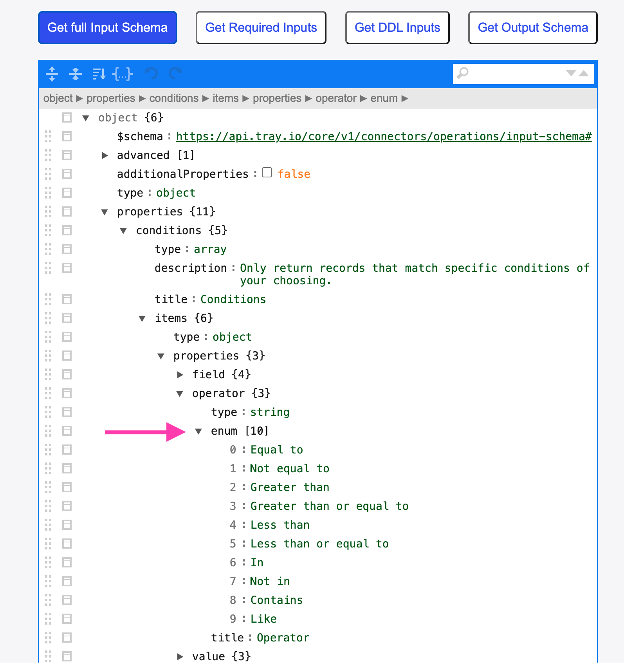Open context menu icon for conditions row
The width and height of the screenshot is (624, 672).
click(x=67, y=230)
